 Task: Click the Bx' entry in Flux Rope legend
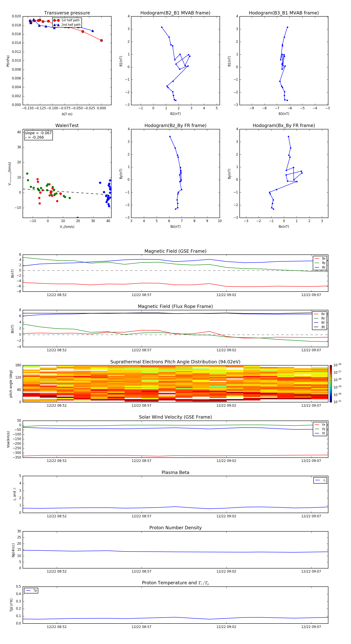coord(320,314)
